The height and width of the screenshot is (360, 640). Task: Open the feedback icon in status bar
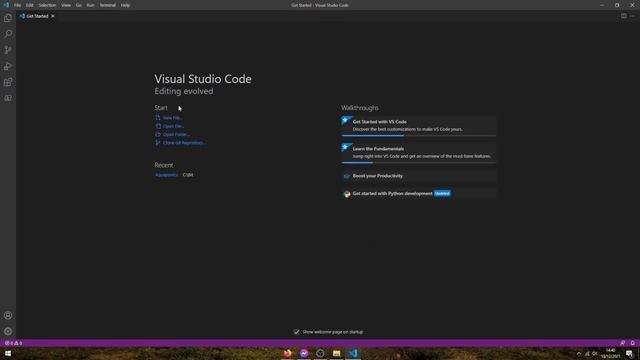pyautogui.click(x=622, y=343)
